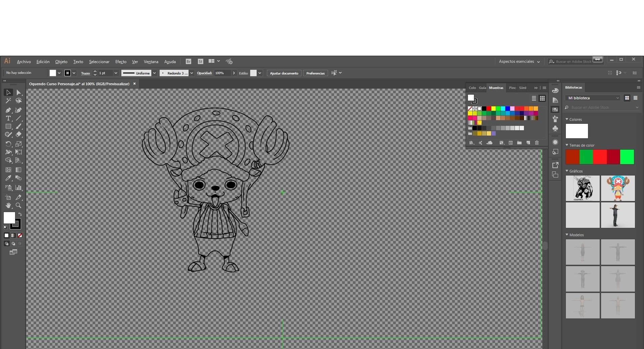Set None mode with red slash
Image resolution: width=644 pixels, height=349 pixels.
pos(20,236)
